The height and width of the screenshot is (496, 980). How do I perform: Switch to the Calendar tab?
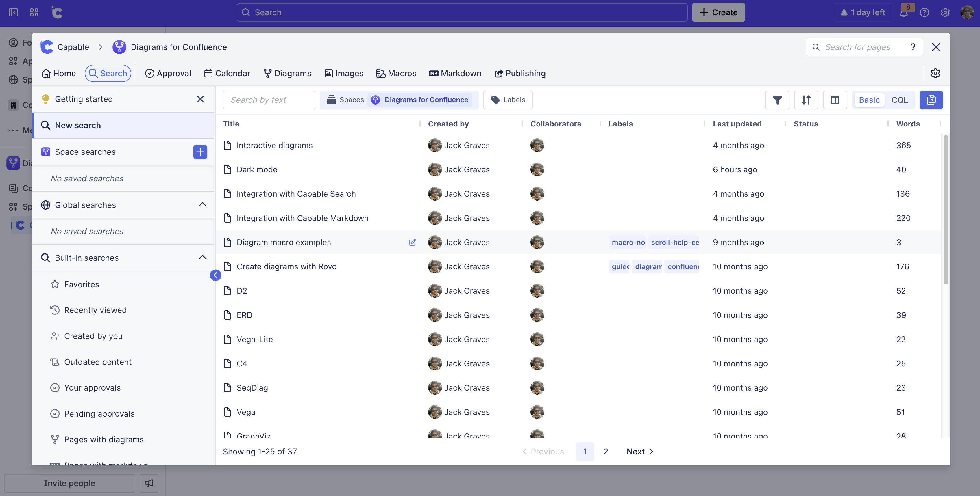[x=227, y=73]
